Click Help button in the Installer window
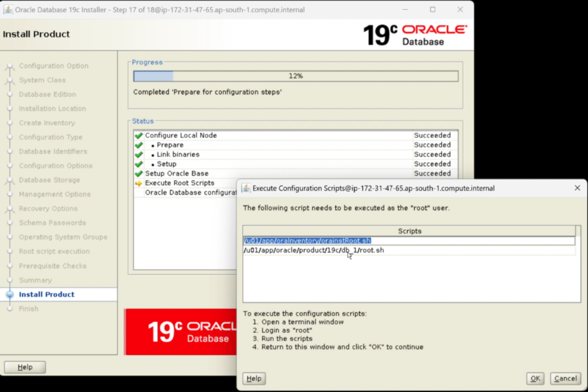 (25, 367)
